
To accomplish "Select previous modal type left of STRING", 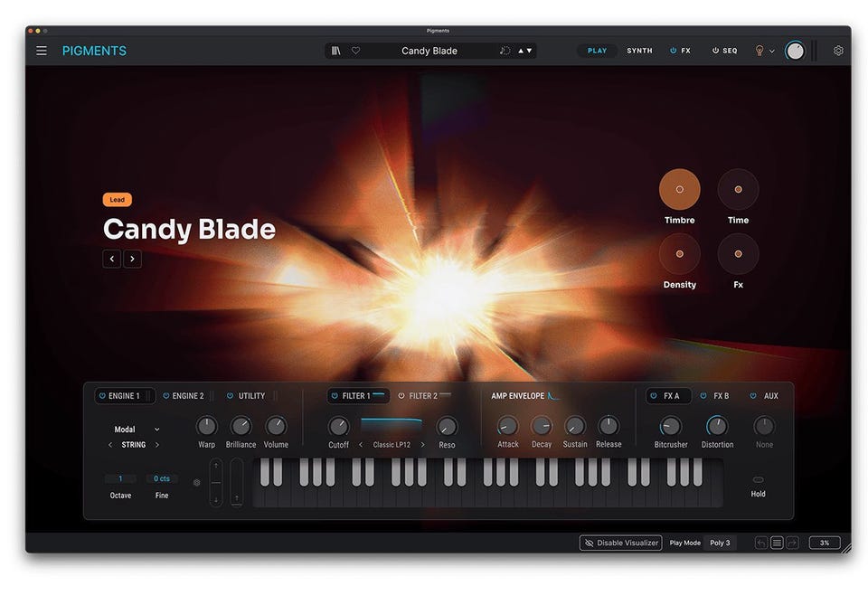I will point(110,444).
